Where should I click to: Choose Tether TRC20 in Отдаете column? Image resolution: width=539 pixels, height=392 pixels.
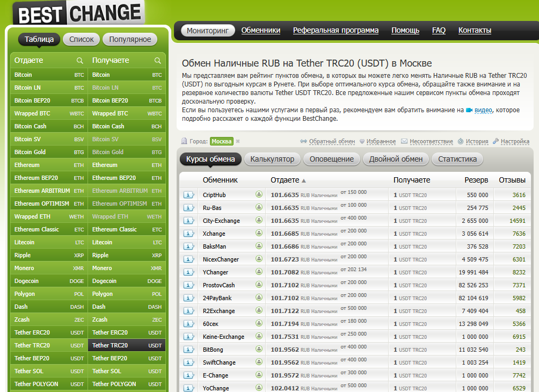[49, 345]
